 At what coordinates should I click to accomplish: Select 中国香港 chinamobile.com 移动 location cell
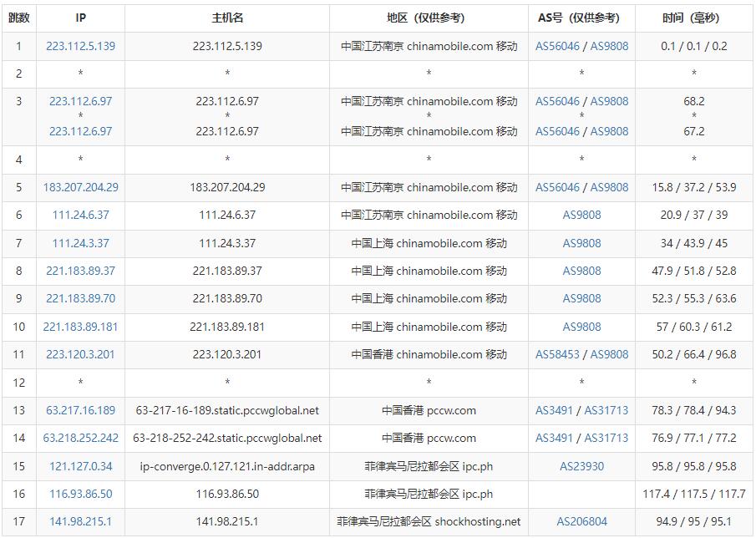tap(429, 354)
